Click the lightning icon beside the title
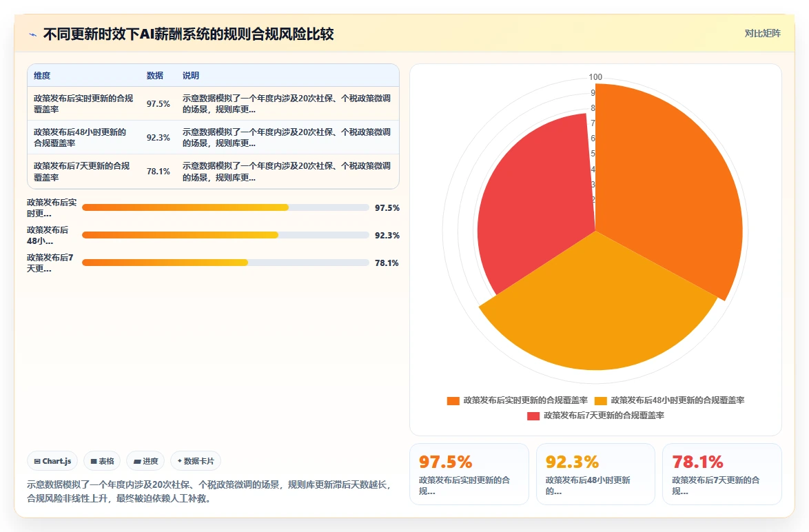Viewport: 809px width, 532px height. [x=33, y=34]
